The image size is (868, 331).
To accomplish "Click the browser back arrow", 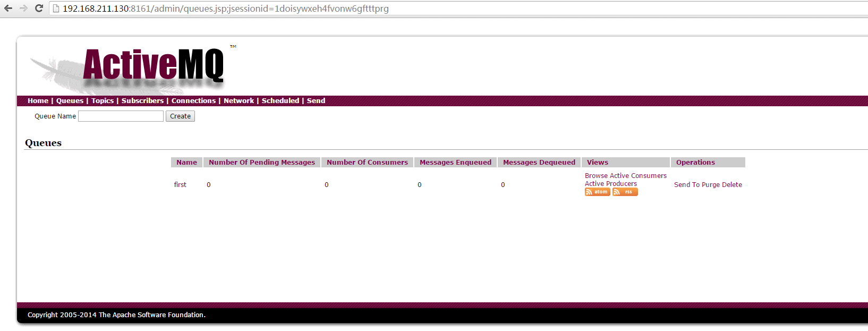I will point(8,9).
